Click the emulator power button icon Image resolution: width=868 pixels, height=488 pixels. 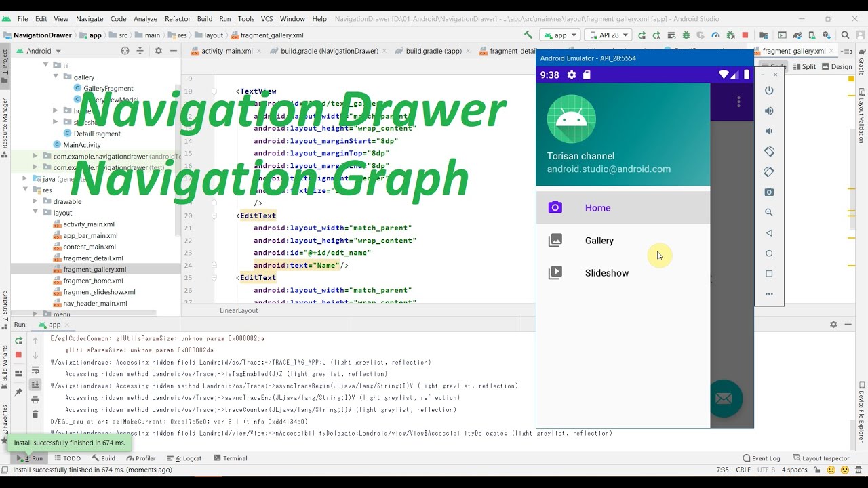(x=769, y=91)
